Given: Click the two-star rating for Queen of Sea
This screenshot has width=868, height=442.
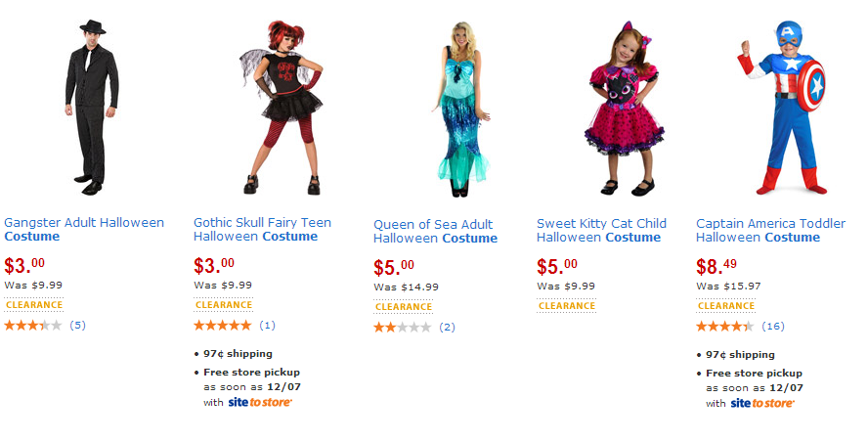Looking at the screenshot, I should (x=402, y=327).
